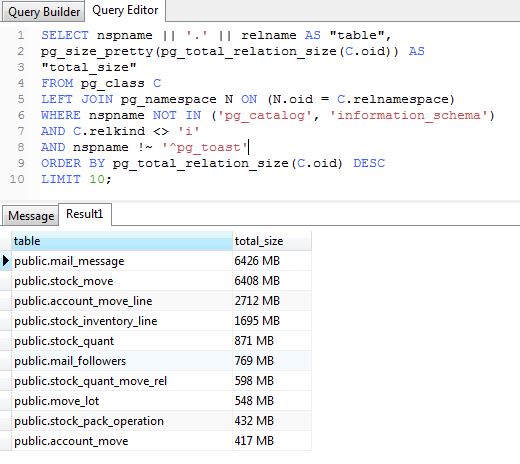Select the public.move_lot cell

click(122, 401)
